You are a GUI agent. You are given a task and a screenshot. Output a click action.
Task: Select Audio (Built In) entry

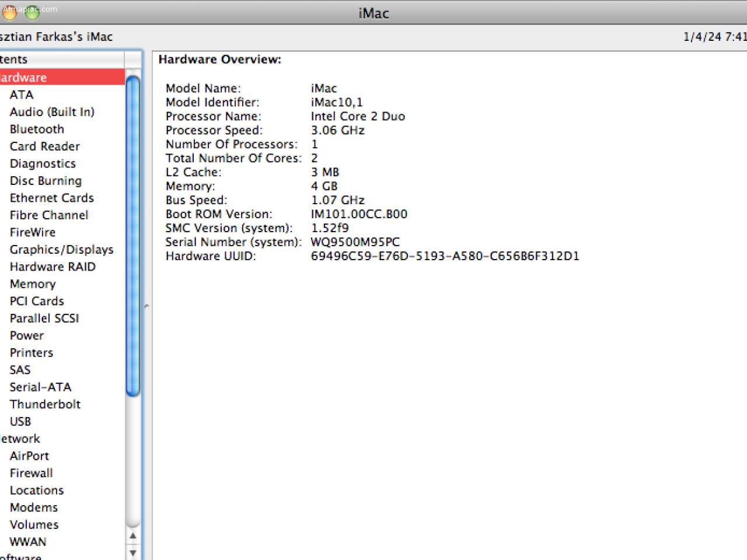tap(52, 112)
